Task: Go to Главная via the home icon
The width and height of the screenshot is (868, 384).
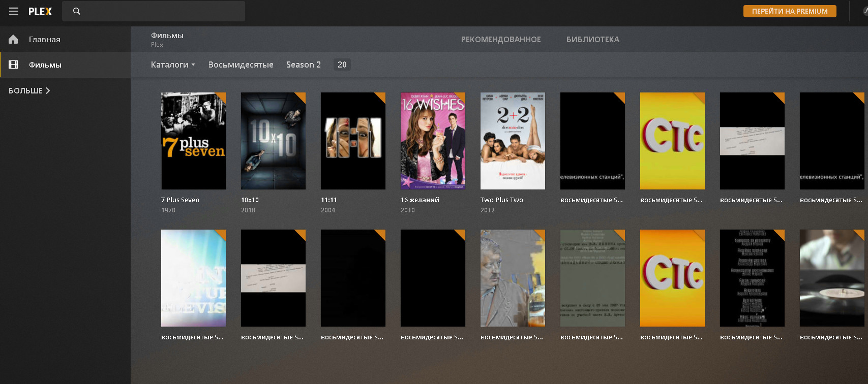Action: (13, 39)
